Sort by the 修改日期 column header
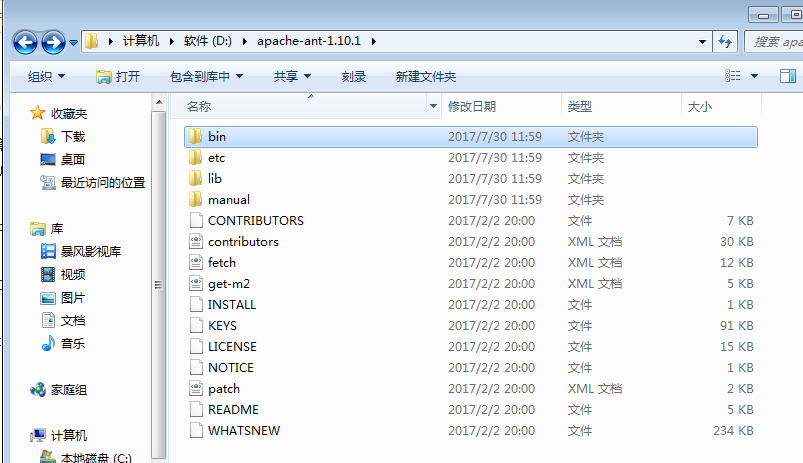Viewport: 803px width, 463px height. click(x=501, y=107)
